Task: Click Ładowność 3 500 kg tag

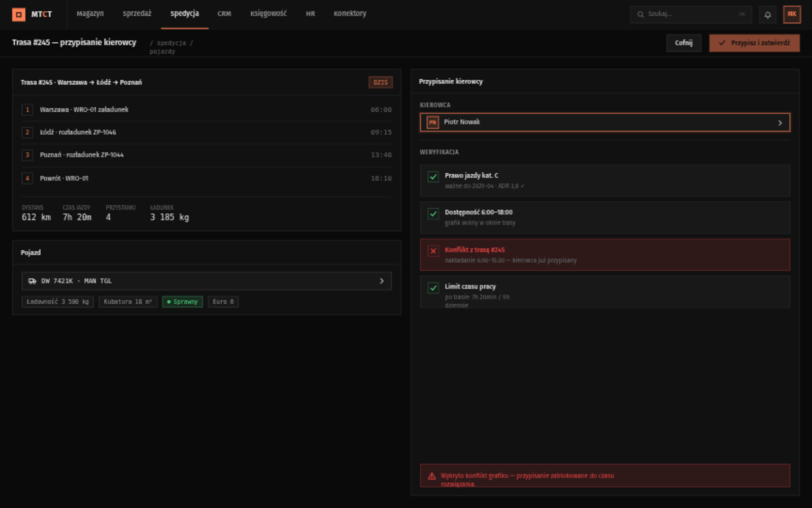Action: (x=58, y=302)
